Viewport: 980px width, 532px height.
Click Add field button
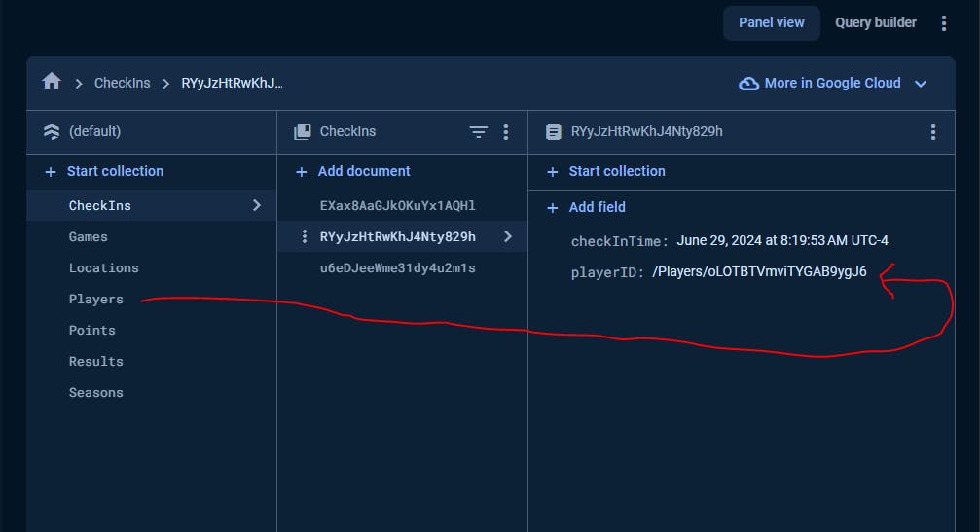click(597, 207)
